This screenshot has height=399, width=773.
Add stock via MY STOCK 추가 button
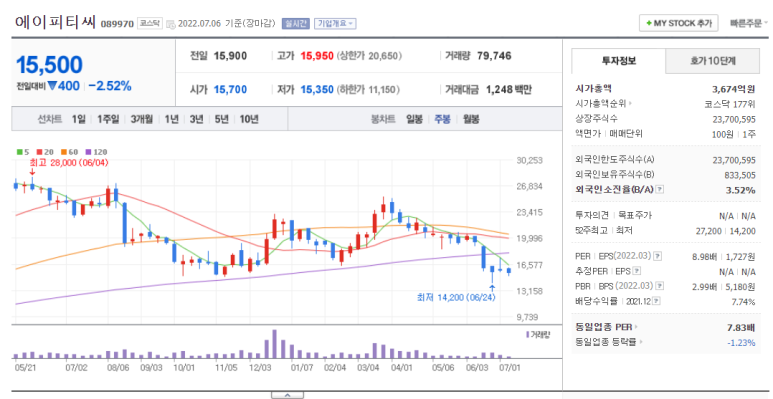coord(678,23)
